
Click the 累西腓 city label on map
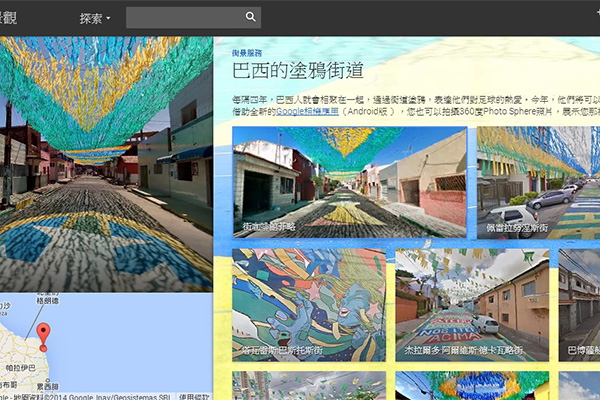tap(46, 384)
